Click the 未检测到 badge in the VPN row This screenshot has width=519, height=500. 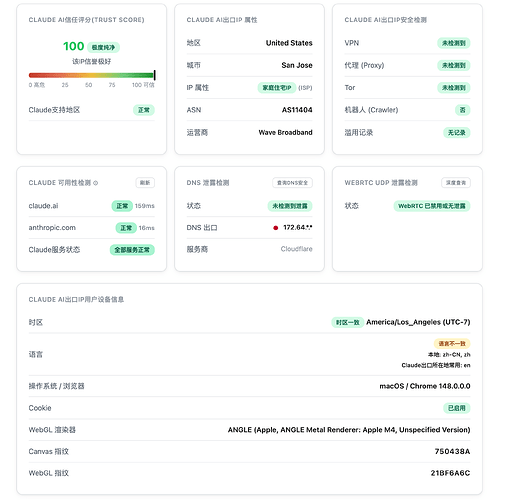pos(454,43)
